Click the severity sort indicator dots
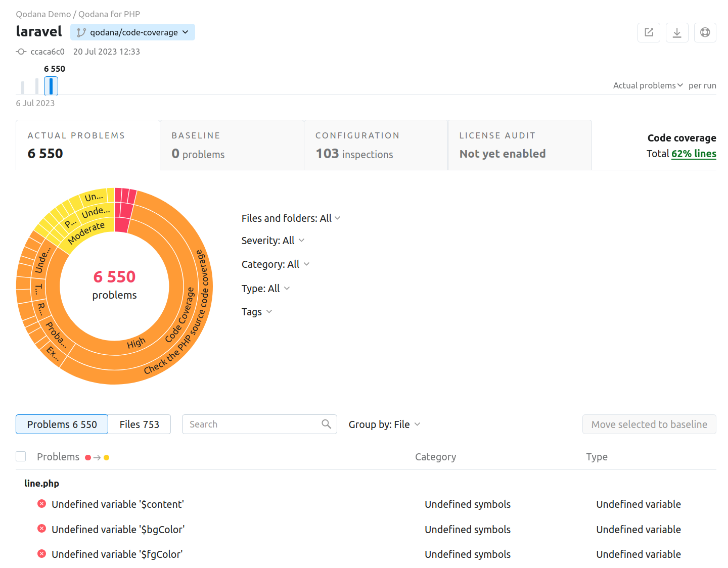728x568 pixels. click(97, 457)
